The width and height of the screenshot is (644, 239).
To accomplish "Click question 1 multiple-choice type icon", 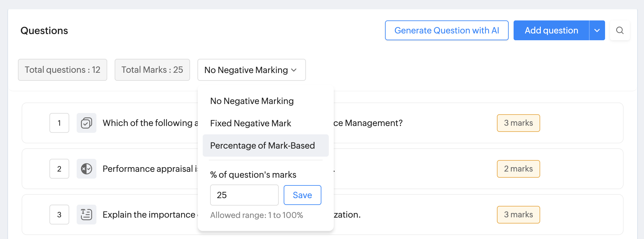I will pos(87,123).
